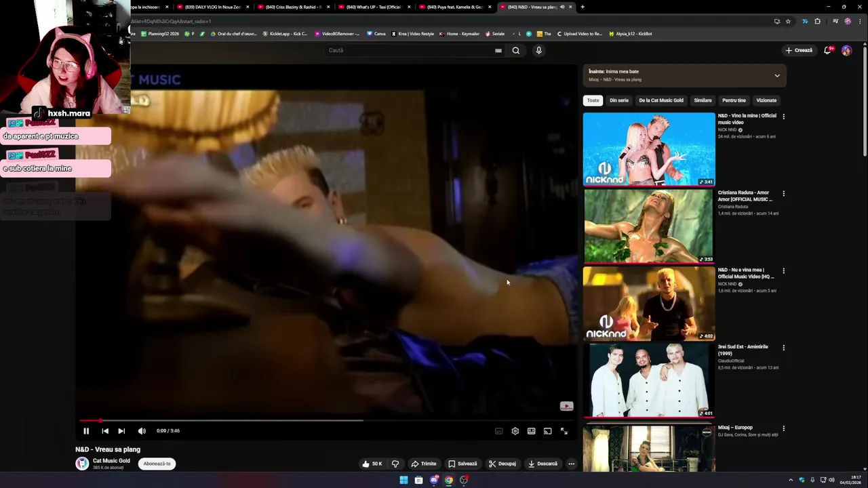Cast the video to a TV

point(548,431)
